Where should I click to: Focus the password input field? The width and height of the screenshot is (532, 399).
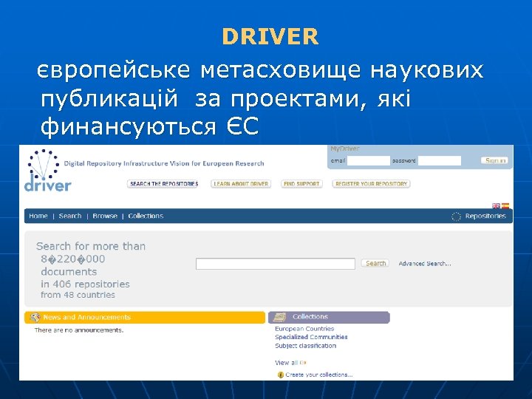(440, 160)
